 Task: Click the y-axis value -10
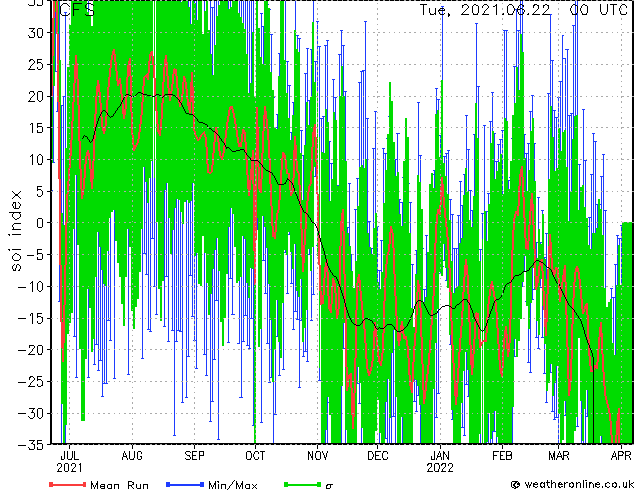32,286
